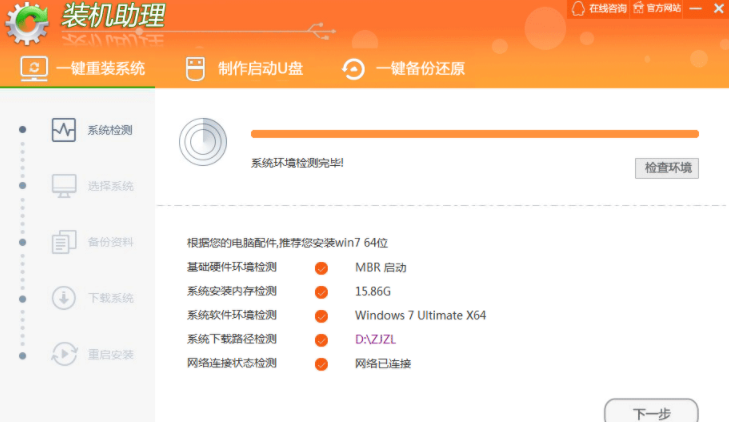Click the check mark beside 系统安装内存检测
The height and width of the screenshot is (422, 729).
click(321, 292)
